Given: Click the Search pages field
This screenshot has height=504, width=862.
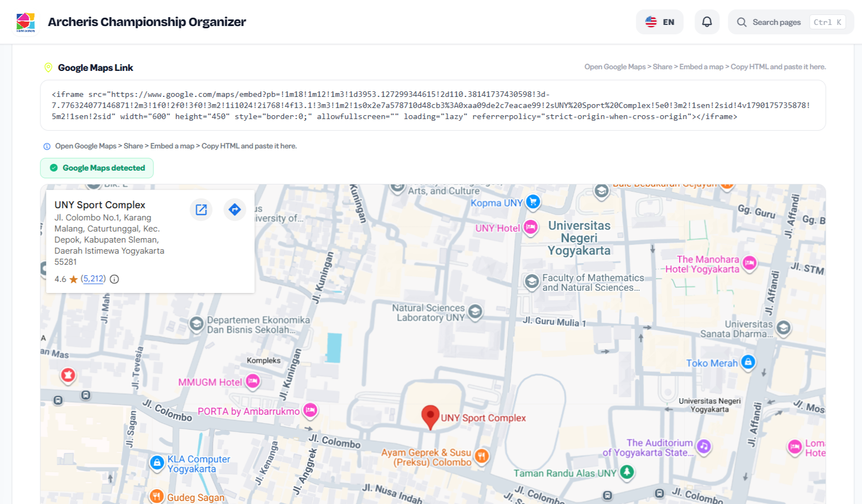Looking at the screenshot, I should click(x=791, y=22).
